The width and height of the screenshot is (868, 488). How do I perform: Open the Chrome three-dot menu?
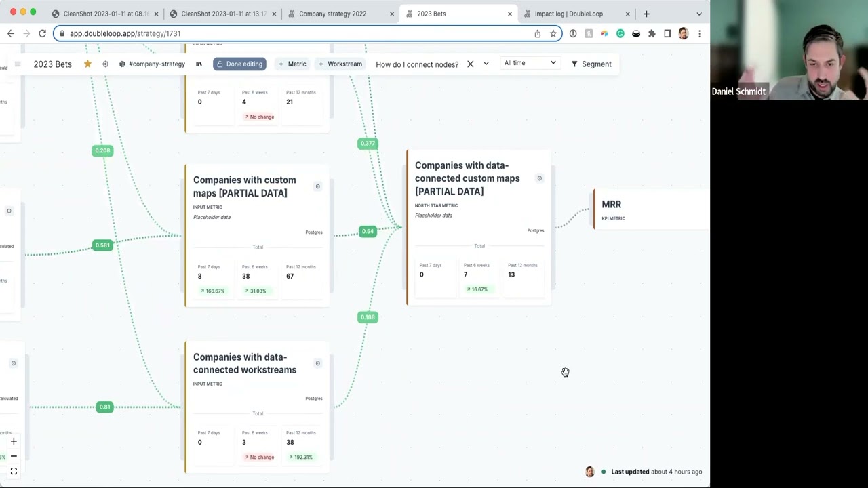699,33
